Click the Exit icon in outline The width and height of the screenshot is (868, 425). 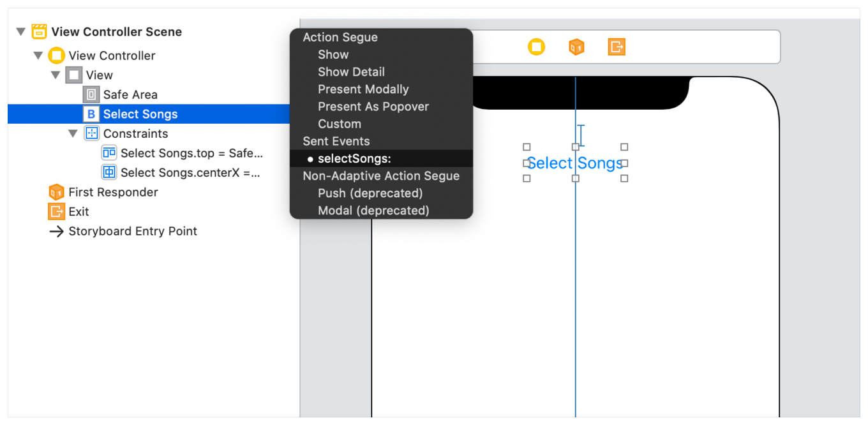tap(57, 212)
